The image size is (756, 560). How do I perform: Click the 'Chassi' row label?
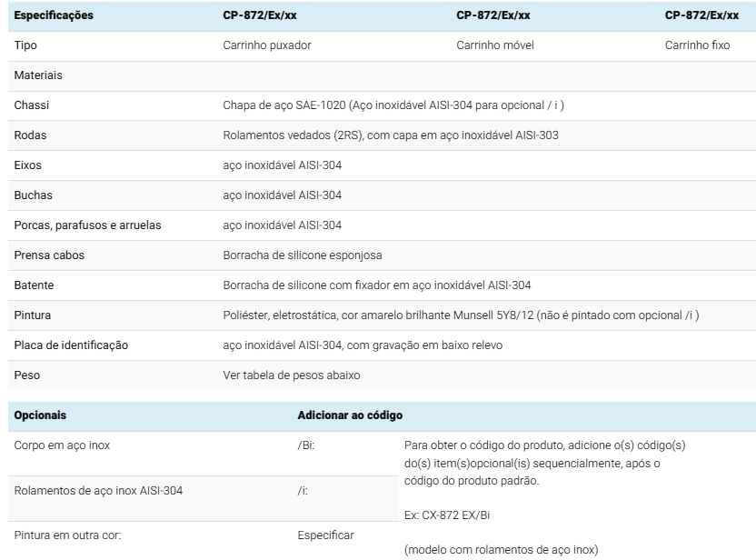pos(32,105)
